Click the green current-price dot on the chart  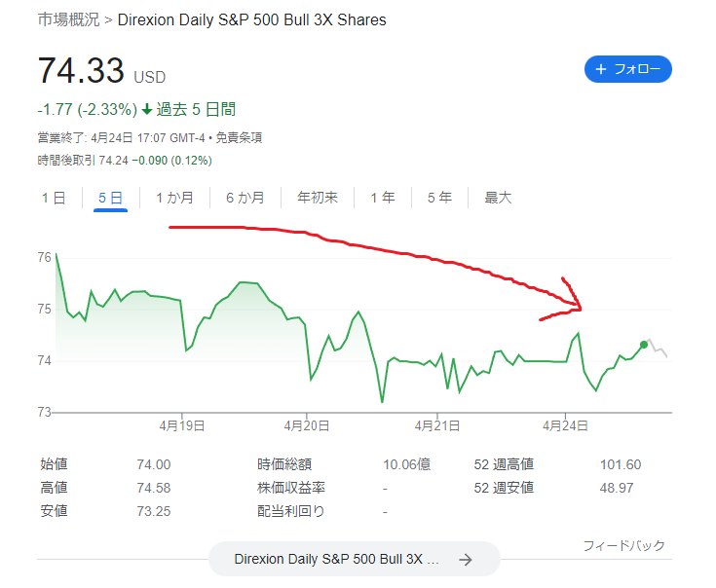[x=643, y=345]
